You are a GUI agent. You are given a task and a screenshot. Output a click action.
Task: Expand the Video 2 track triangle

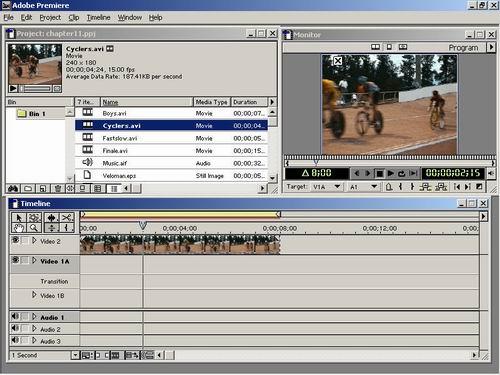tap(34, 241)
